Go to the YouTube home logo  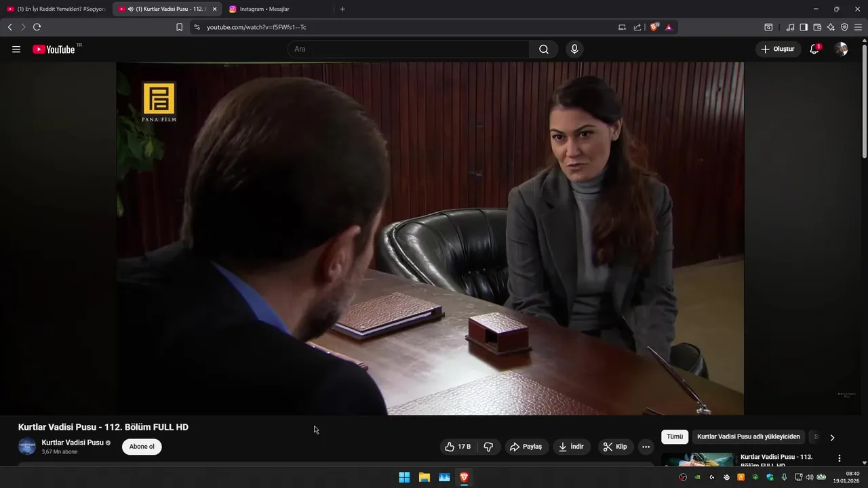[54, 49]
